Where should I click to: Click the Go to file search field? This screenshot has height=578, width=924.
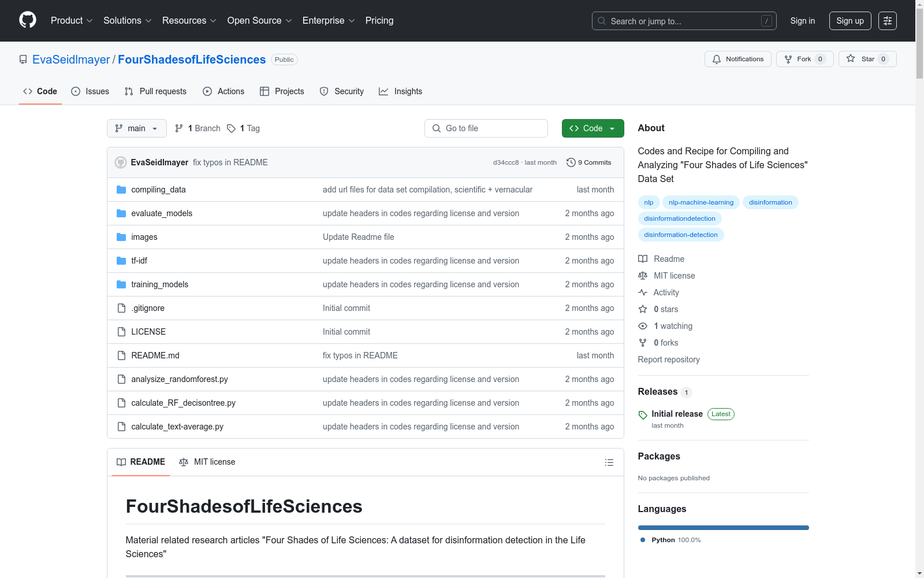486,128
